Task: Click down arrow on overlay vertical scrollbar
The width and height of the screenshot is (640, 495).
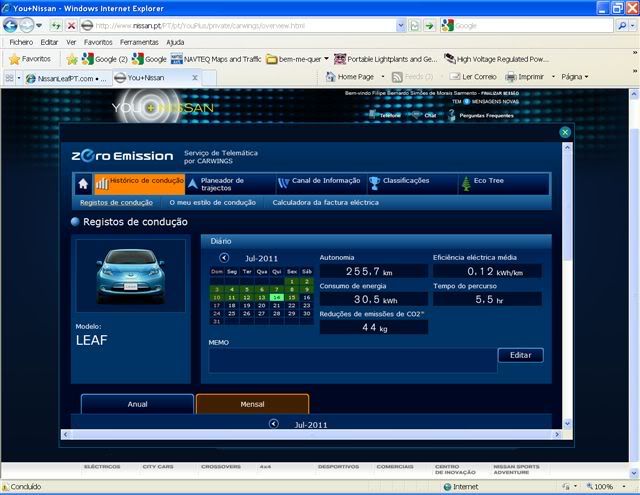Action: tap(567, 424)
